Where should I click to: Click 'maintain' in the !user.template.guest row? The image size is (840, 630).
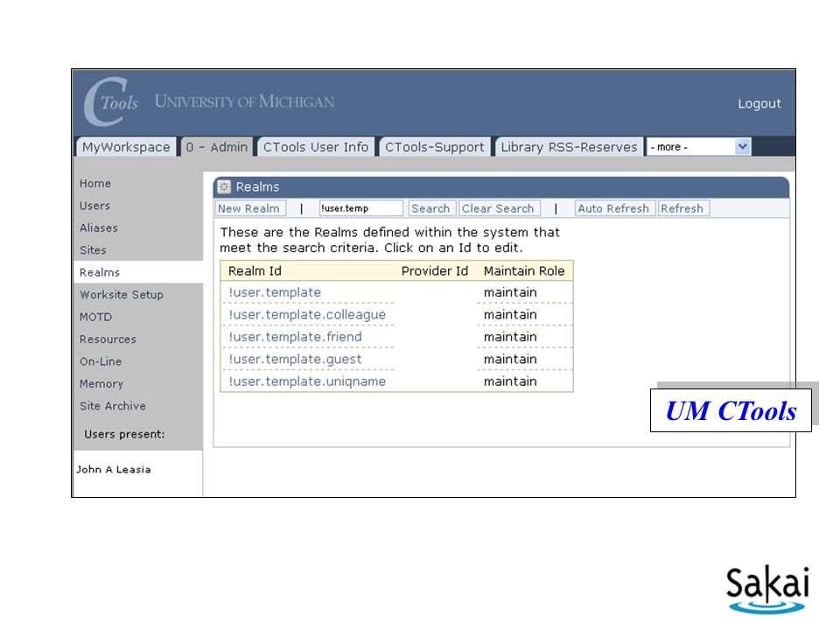510,360
